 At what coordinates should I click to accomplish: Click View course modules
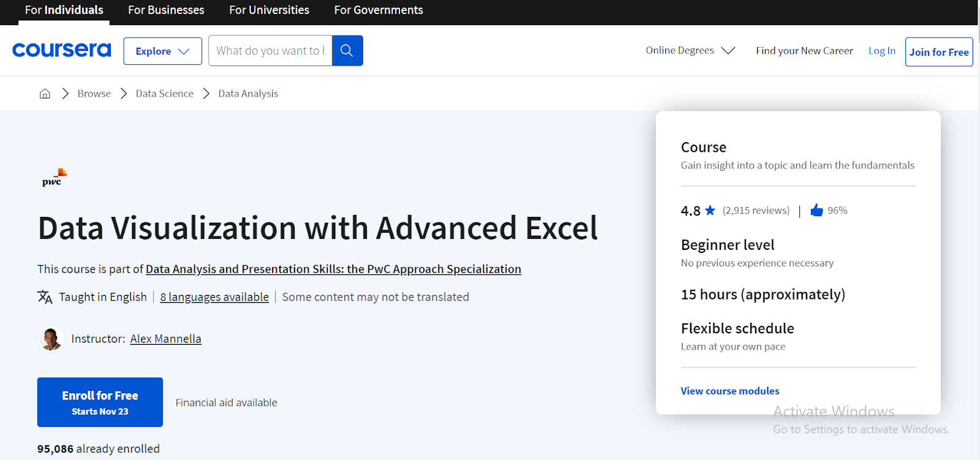pyautogui.click(x=730, y=391)
